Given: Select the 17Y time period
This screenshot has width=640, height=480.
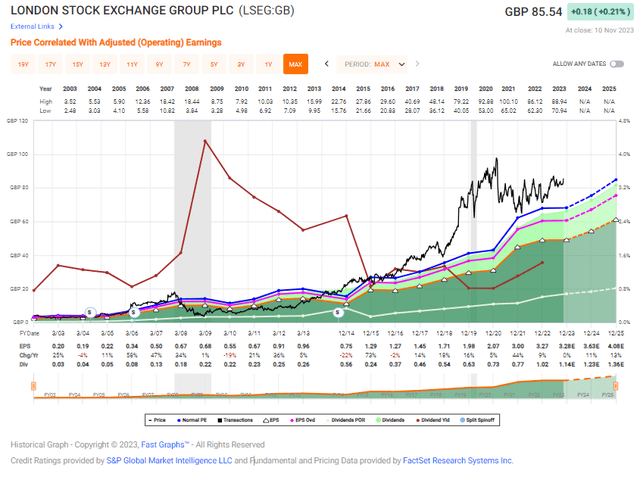Looking at the screenshot, I should [x=50, y=64].
